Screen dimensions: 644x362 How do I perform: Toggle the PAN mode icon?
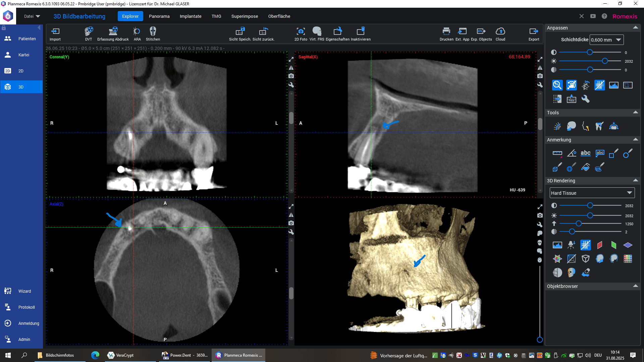(572, 99)
